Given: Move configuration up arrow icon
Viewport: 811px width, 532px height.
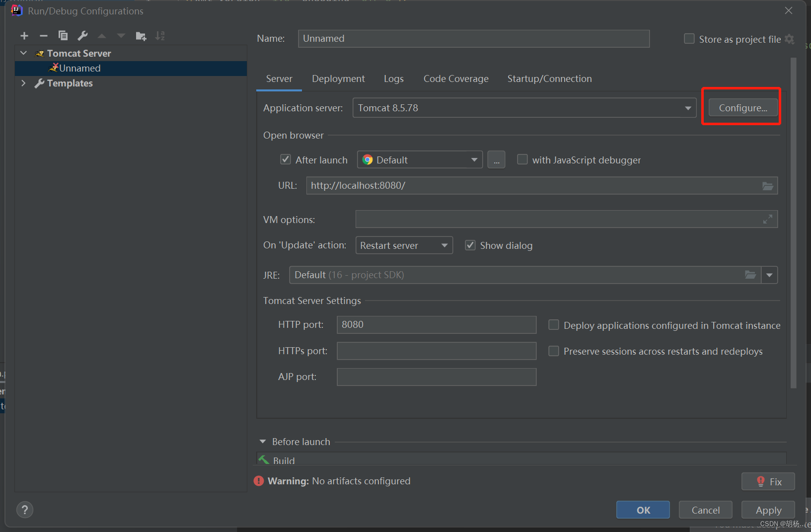Looking at the screenshot, I should 102,36.
